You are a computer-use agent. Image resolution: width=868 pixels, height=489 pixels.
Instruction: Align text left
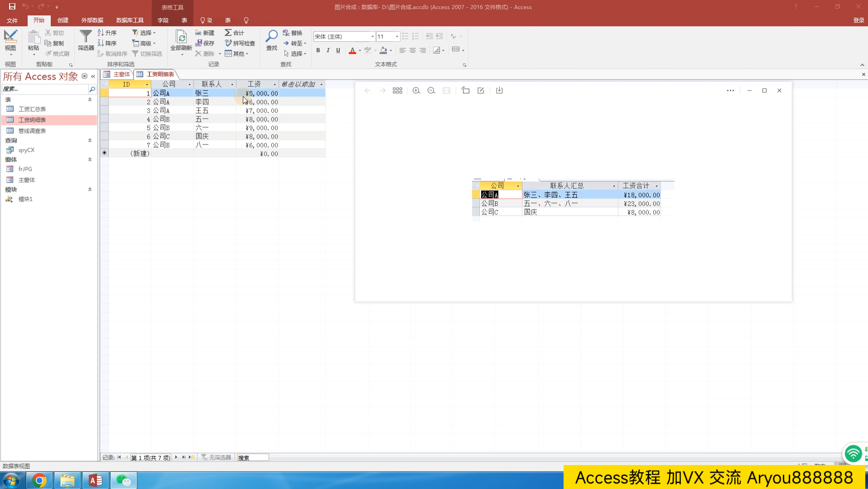[x=402, y=50]
